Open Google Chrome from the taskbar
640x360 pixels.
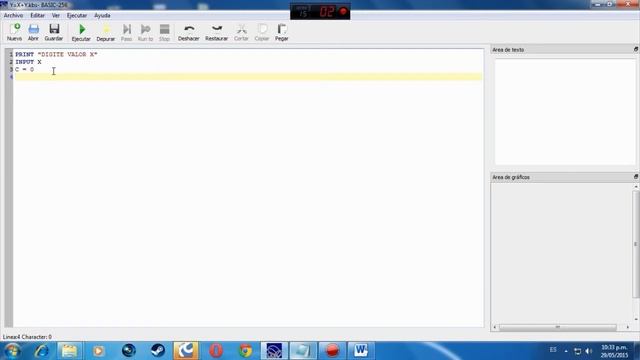245,351
